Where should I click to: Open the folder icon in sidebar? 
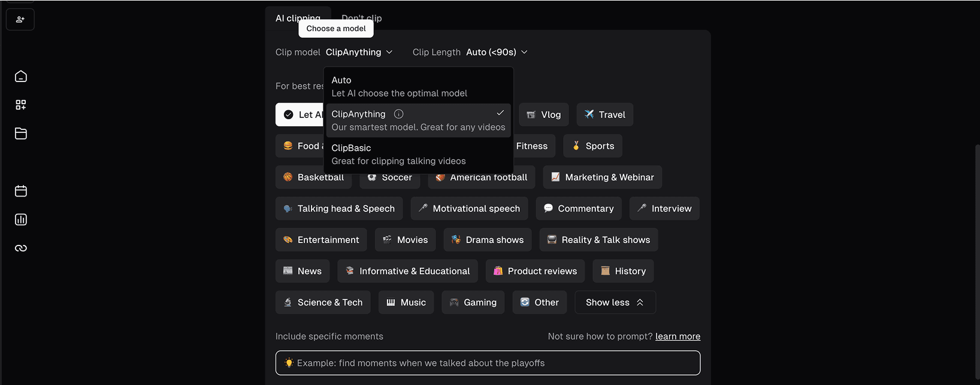[21, 134]
